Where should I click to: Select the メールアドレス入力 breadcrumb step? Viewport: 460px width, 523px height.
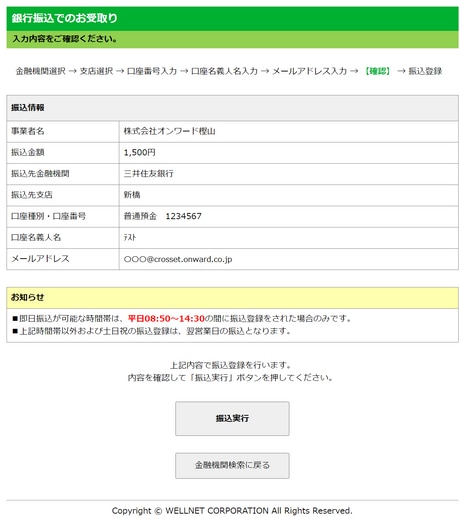coord(310,71)
